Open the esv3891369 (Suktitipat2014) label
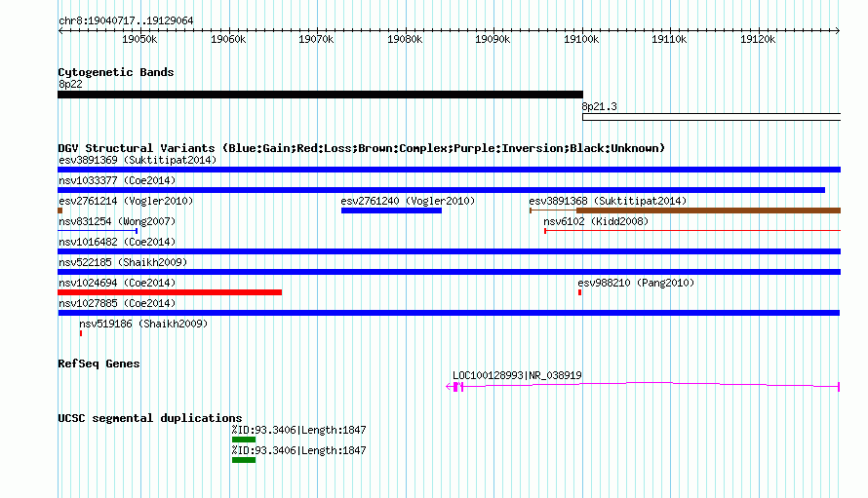 tap(138, 160)
